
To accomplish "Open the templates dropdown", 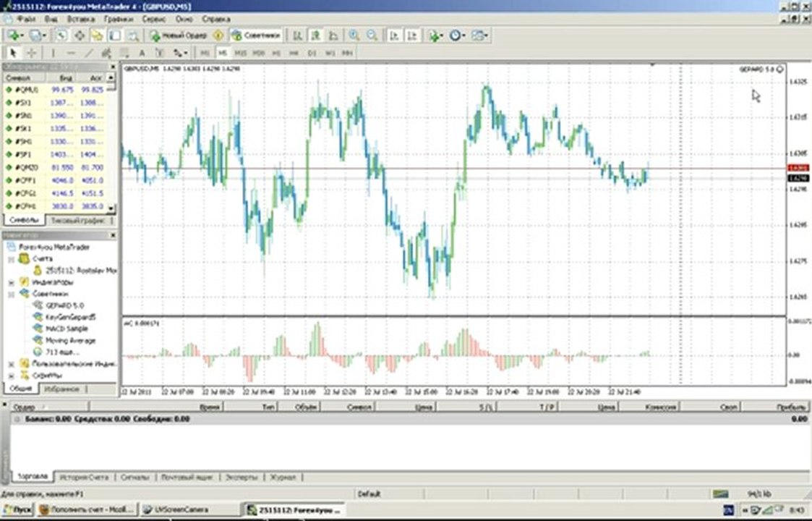I will [479, 35].
